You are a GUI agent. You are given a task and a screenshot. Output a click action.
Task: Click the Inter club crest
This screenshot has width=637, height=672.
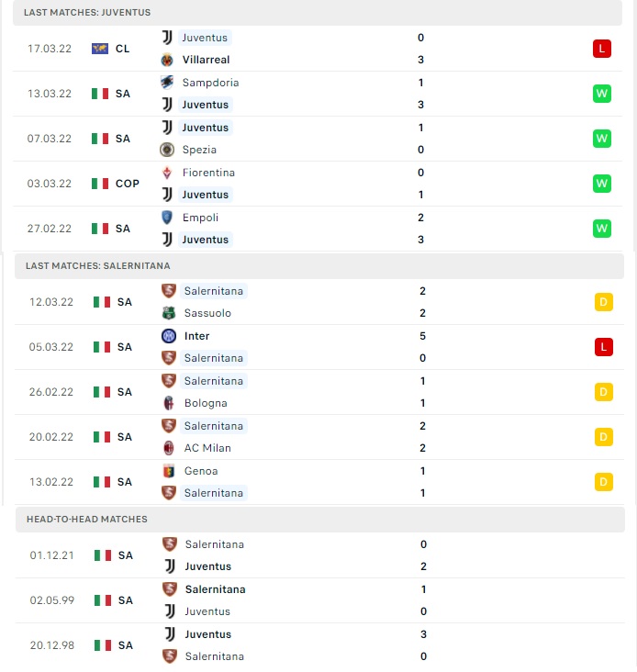pyautogui.click(x=169, y=336)
